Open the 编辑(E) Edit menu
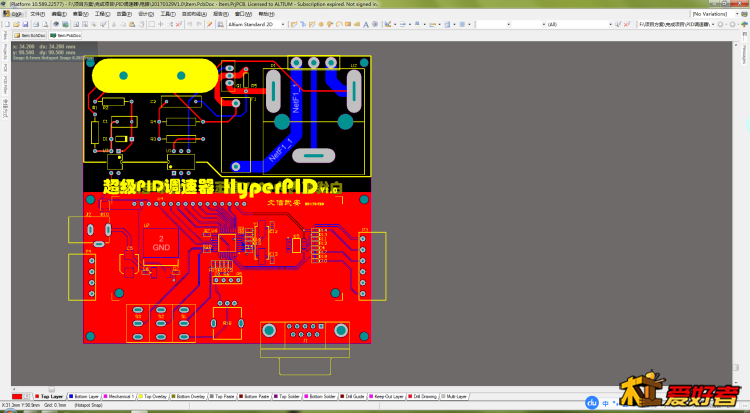Screen dimensions: 750x413 pos(59,14)
